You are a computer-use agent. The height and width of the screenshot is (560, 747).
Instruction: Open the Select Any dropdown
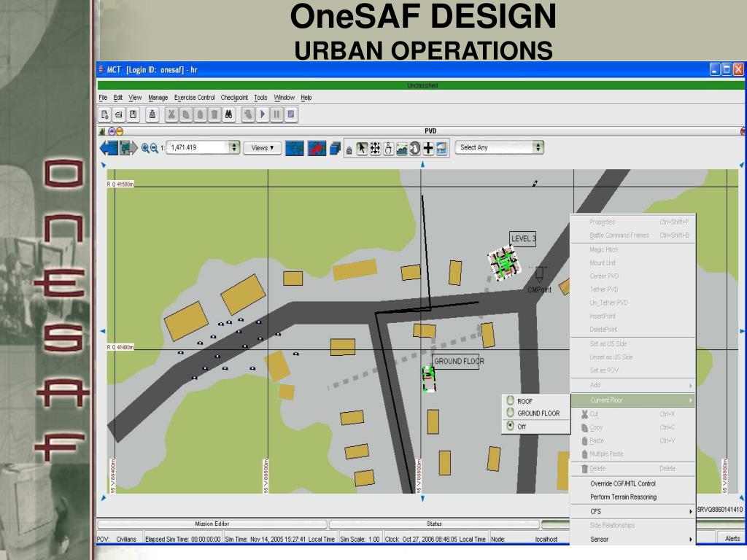499,147
